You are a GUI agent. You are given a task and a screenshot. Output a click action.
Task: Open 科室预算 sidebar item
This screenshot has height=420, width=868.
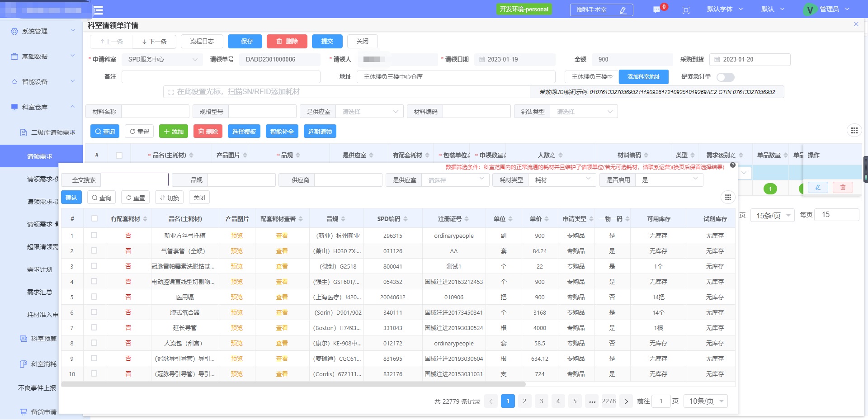point(38,339)
